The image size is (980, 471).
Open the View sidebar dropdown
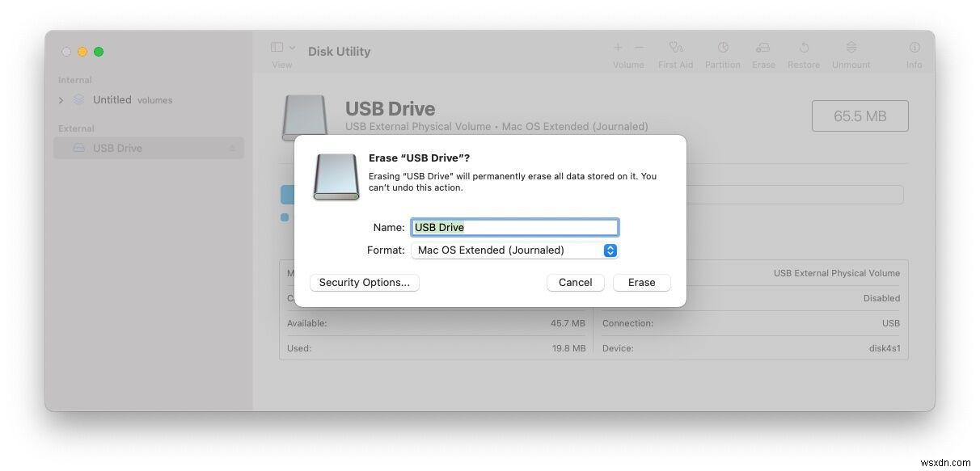(283, 48)
